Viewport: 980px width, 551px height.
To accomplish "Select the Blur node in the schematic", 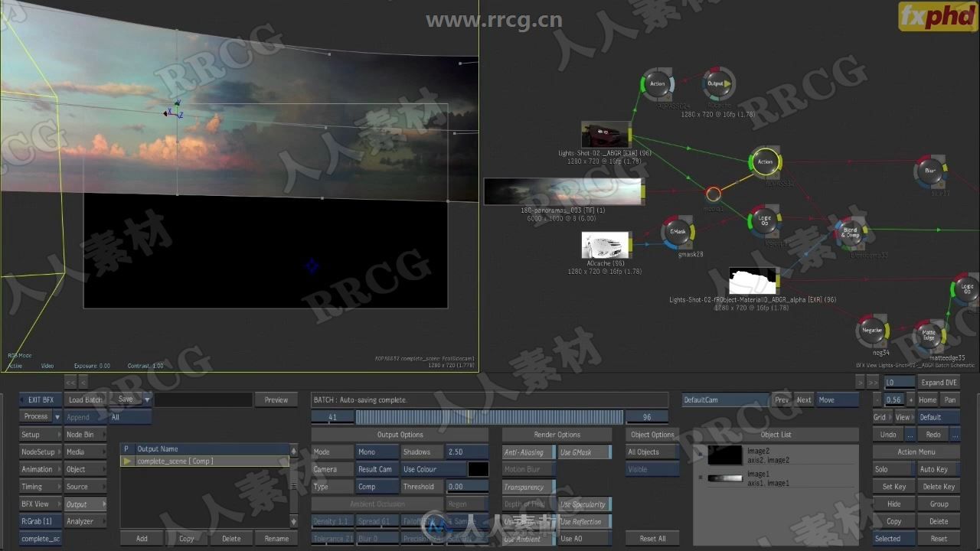I will point(930,171).
